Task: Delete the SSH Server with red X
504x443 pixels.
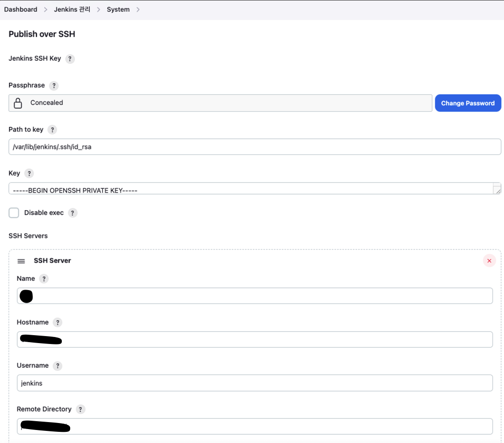Action: point(489,261)
